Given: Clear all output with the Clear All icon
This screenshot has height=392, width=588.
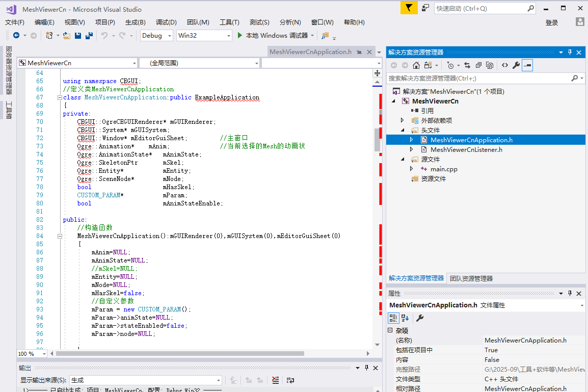Looking at the screenshot, I should click(275, 380).
